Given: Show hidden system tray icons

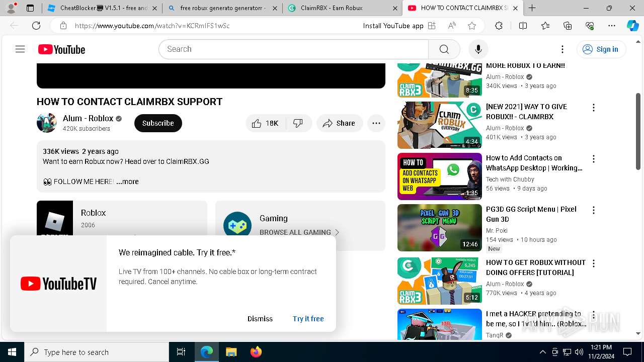Looking at the screenshot, I should pos(542,352).
